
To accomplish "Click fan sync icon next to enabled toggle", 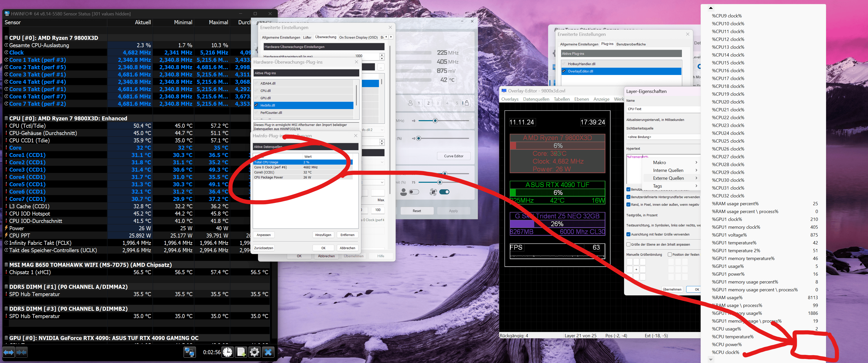I will tap(433, 192).
